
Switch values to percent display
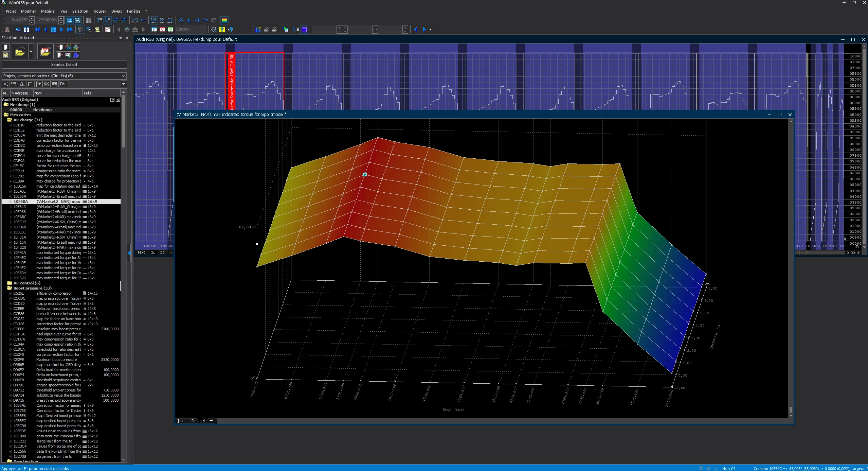[x=181, y=20]
